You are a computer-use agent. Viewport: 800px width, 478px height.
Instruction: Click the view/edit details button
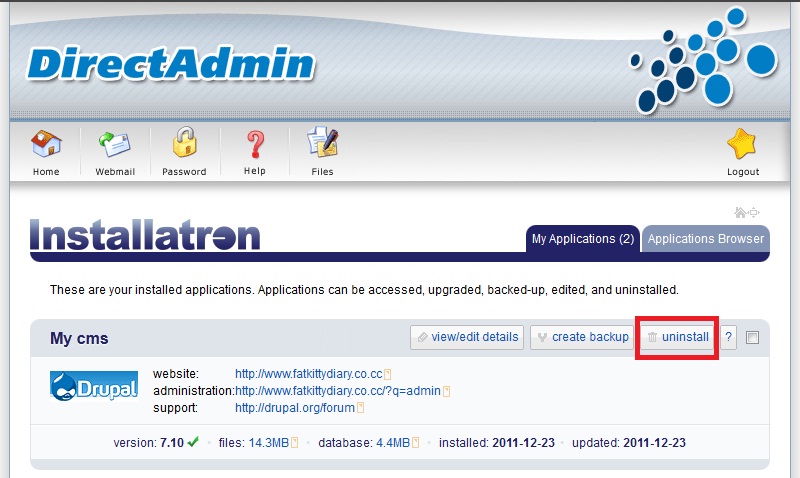point(467,337)
